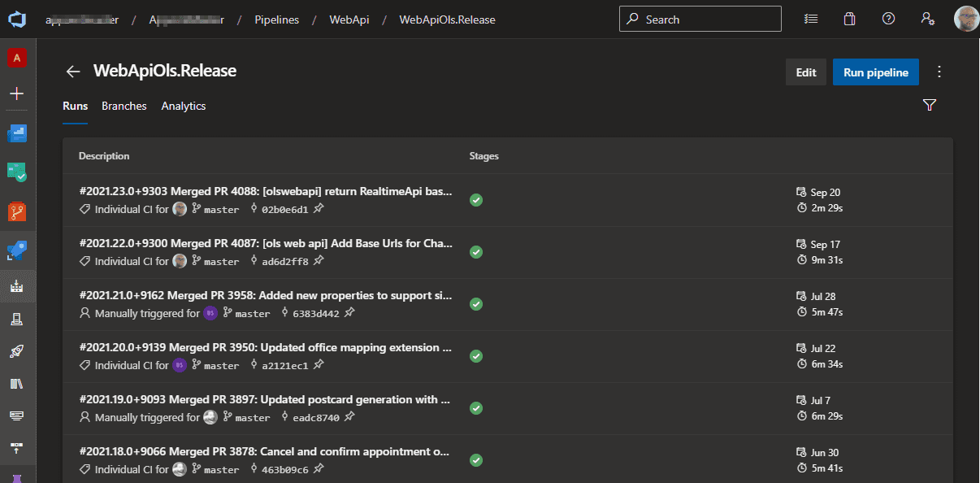980x483 pixels.
Task: Click the Help question mark icon
Action: [x=888, y=20]
